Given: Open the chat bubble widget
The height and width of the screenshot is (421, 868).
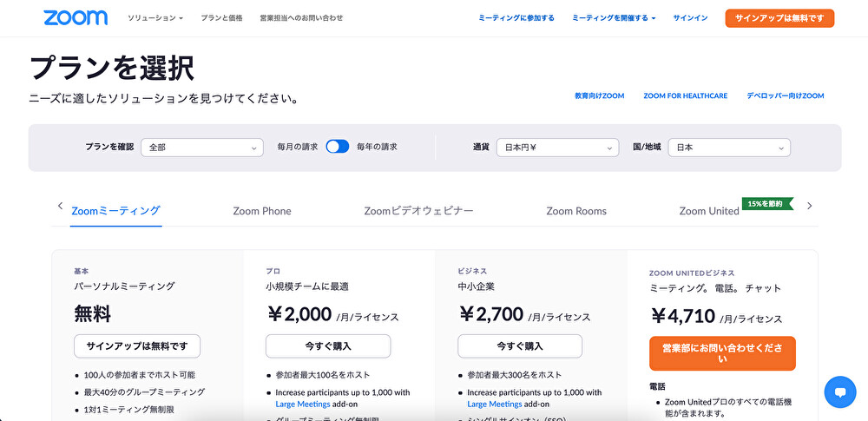Looking at the screenshot, I should (x=839, y=392).
